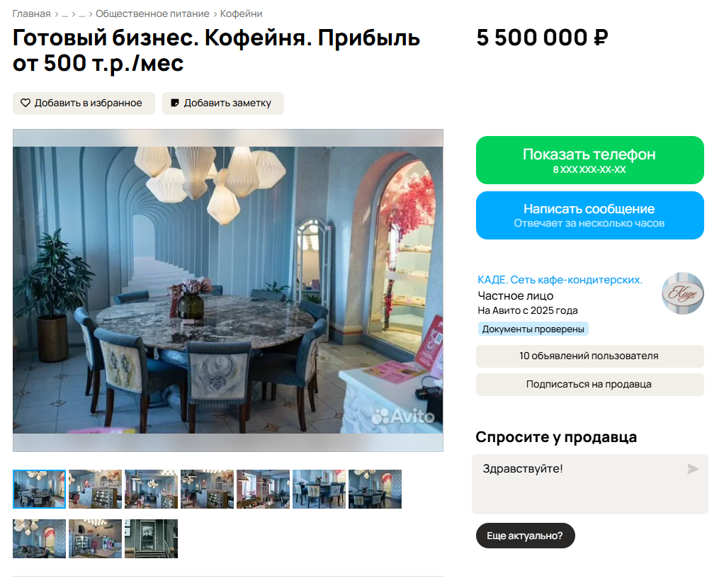Image resolution: width=724 pixels, height=588 pixels.
Task: Select the Еще актуально? quick reply
Action: (x=525, y=536)
